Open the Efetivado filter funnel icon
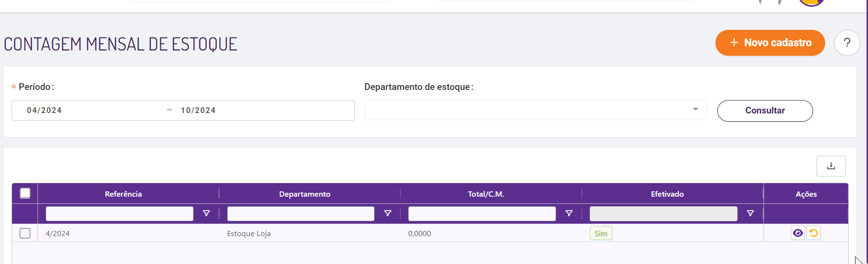 (x=750, y=214)
